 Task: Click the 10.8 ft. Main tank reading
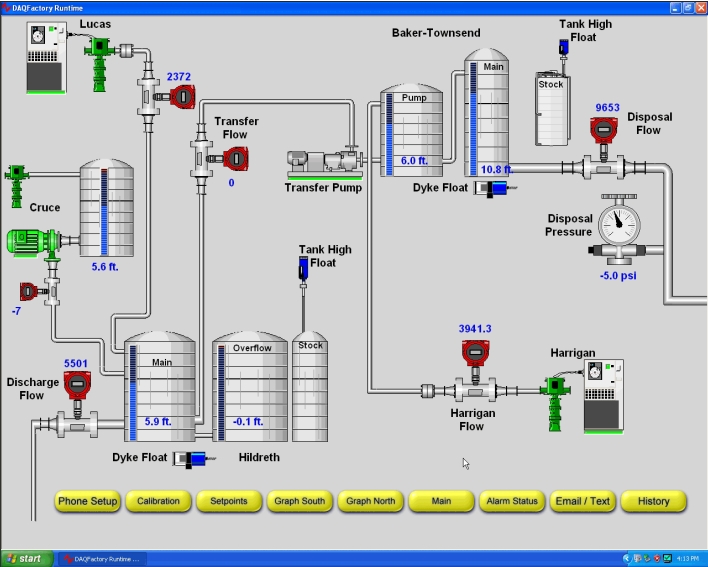(x=497, y=170)
